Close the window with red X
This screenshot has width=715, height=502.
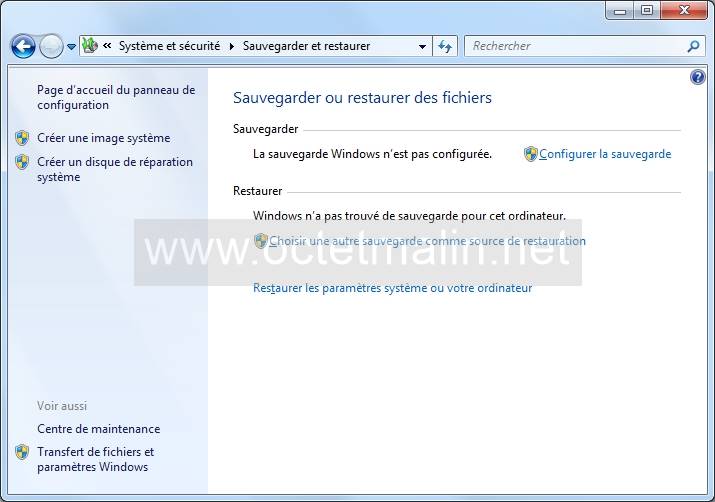(684, 10)
